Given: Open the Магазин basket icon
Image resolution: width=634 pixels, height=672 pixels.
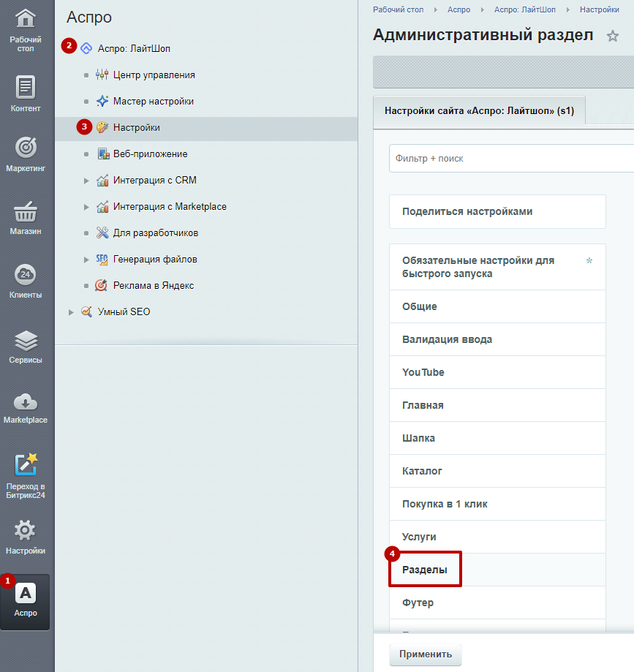Looking at the screenshot, I should pos(26,211).
